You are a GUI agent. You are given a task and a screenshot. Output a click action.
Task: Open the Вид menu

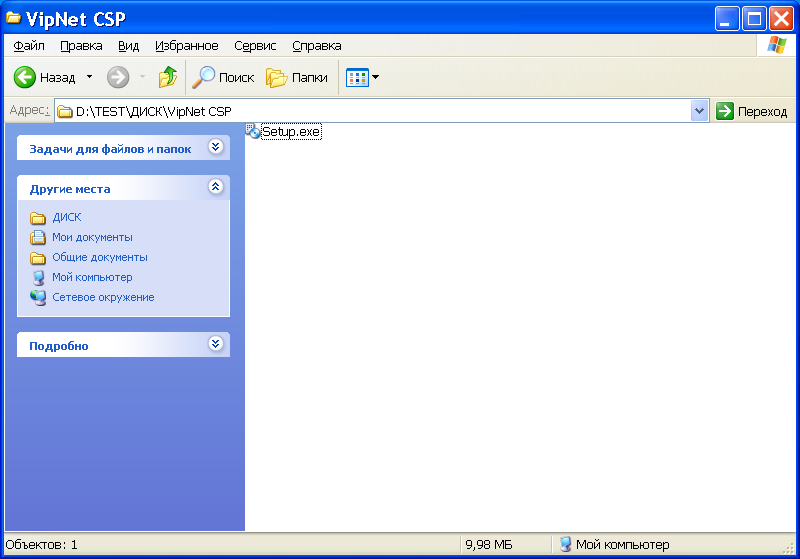(x=129, y=46)
